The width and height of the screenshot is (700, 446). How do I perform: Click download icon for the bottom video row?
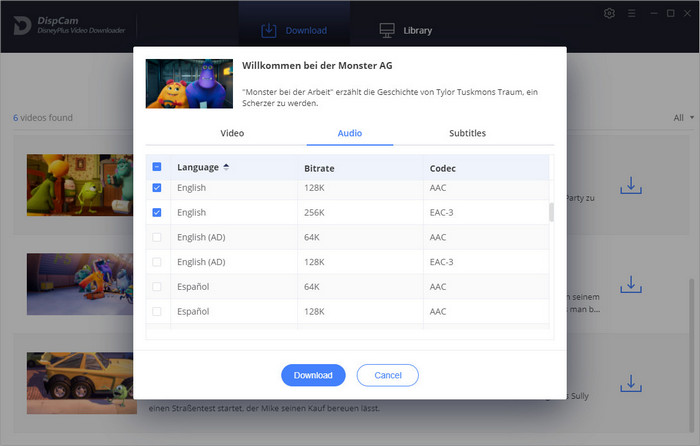630,384
